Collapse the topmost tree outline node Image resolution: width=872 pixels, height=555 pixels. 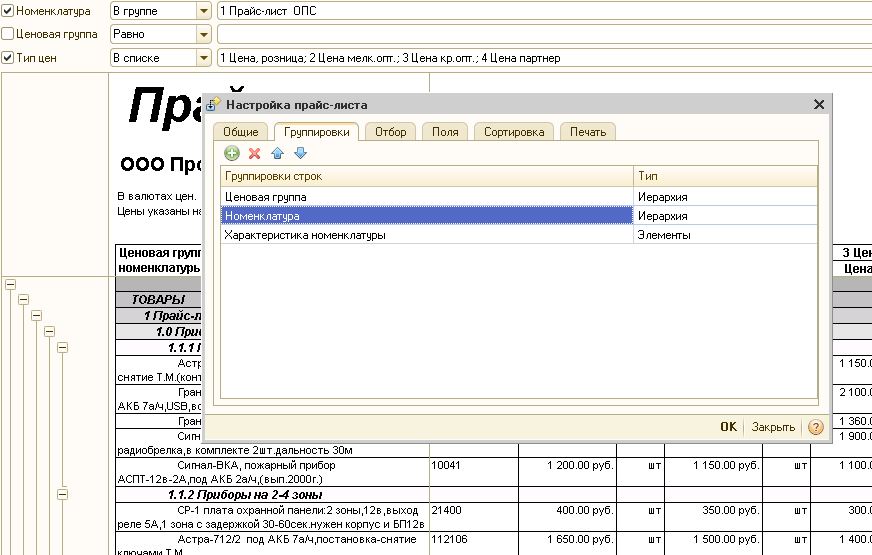[10, 283]
